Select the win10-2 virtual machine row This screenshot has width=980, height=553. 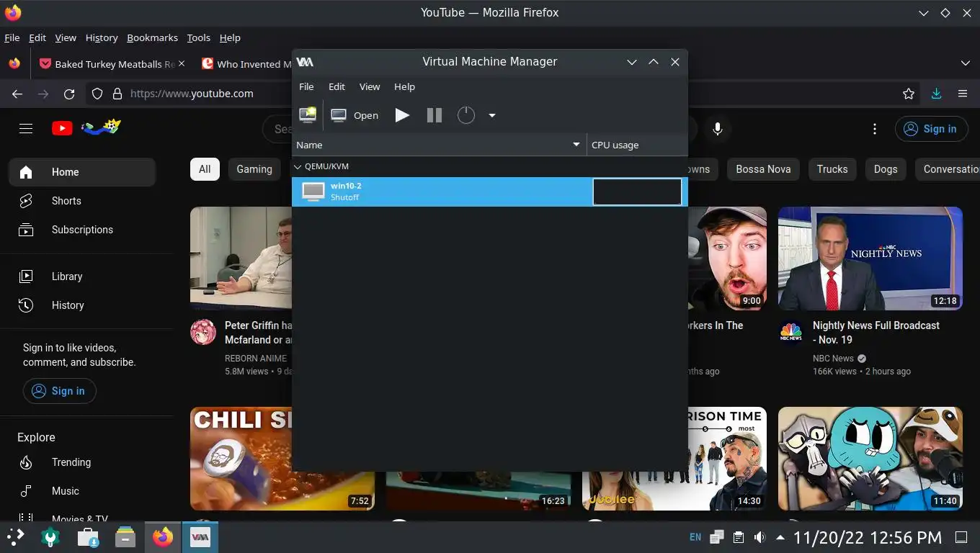[489, 192]
